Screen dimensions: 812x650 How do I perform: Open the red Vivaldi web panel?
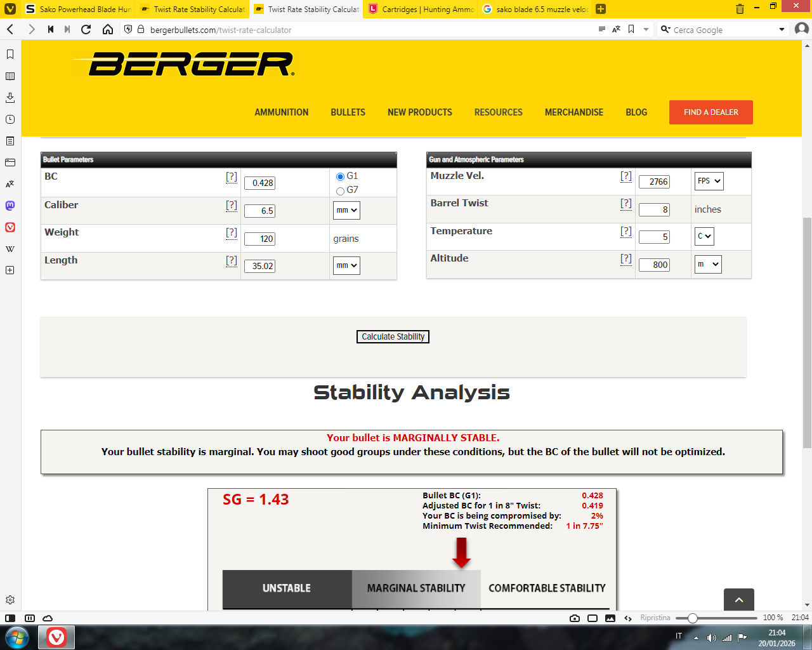tap(10, 227)
